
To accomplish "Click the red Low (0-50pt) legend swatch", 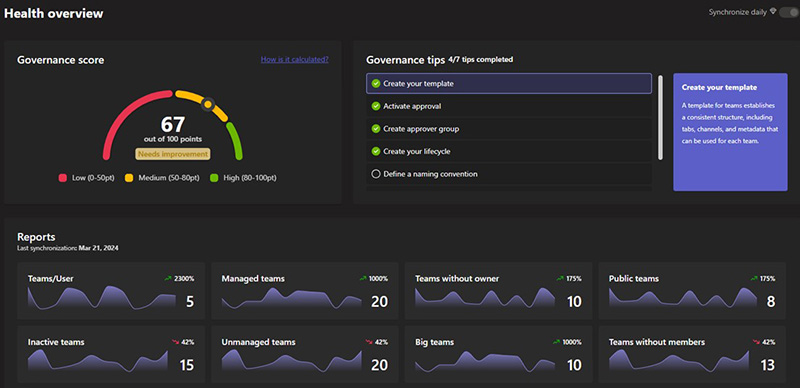I will click(x=63, y=178).
